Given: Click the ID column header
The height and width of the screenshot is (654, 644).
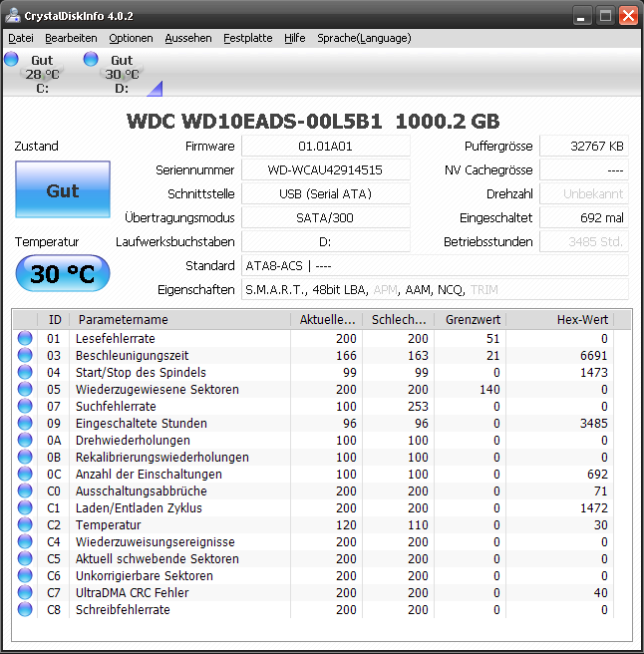Looking at the screenshot, I should 54,319.
